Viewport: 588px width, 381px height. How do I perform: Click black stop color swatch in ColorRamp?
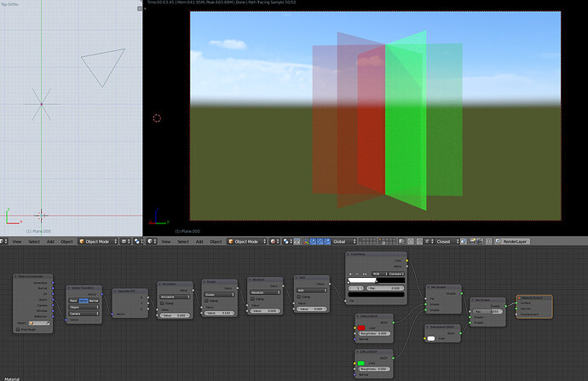point(377,294)
